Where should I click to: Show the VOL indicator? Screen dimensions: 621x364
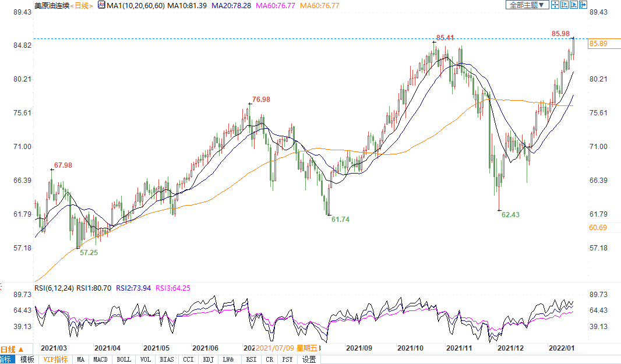[x=146, y=359]
